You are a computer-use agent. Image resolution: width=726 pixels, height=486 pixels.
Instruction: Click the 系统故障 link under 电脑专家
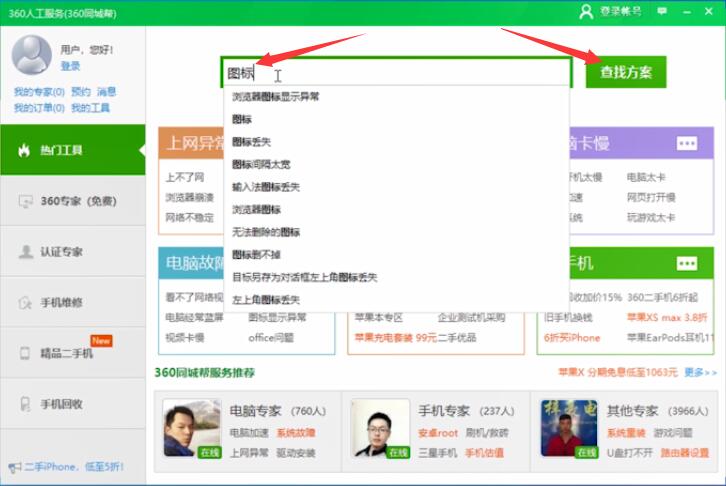point(296,433)
